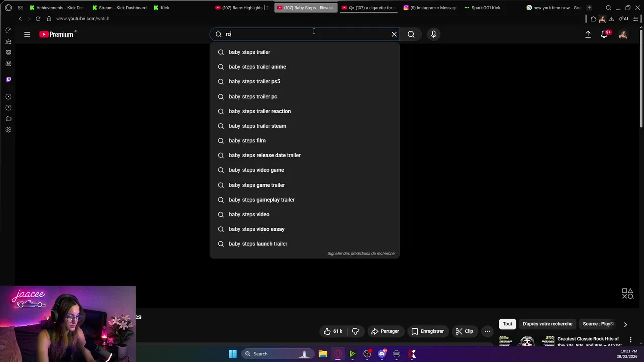The image size is (644, 362).
Task: Dislike the video with thumbs-down
Action: pos(355,331)
